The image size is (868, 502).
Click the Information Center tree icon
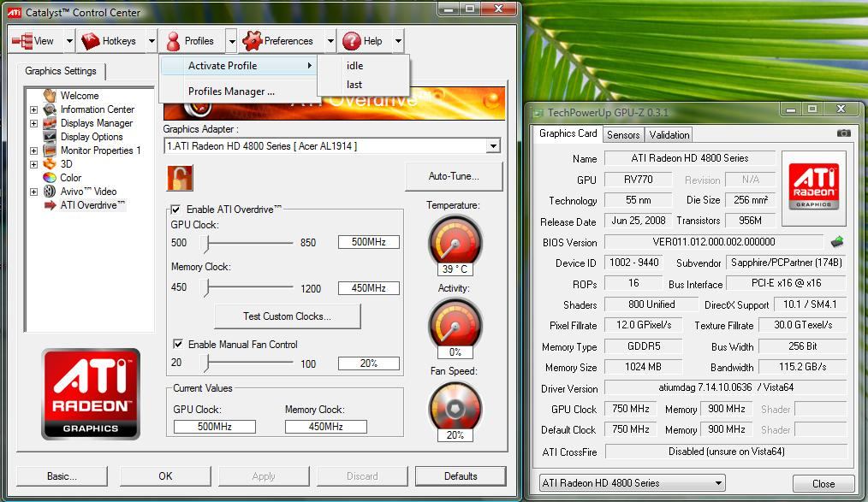coord(50,109)
